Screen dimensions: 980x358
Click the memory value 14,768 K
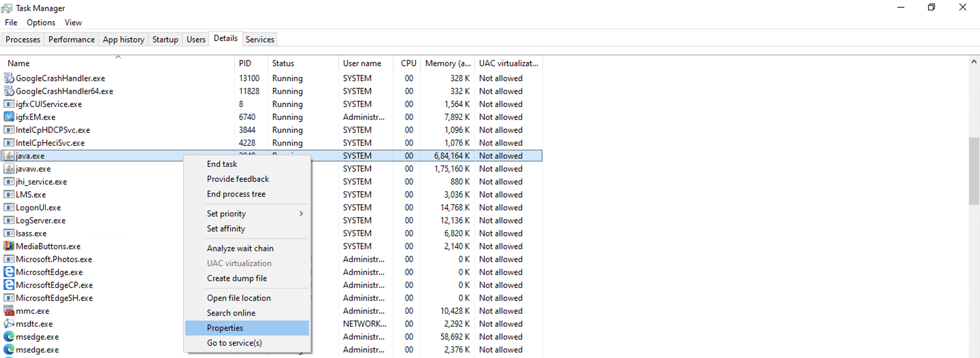[455, 208]
